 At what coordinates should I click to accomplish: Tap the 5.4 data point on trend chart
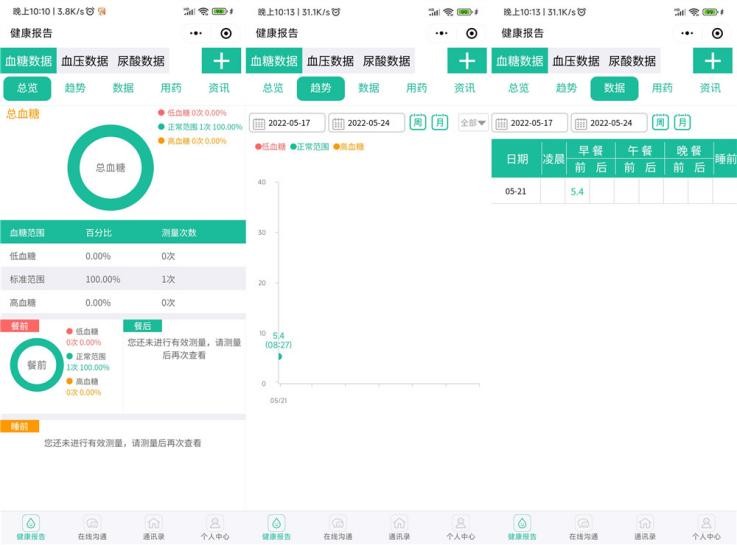280,356
